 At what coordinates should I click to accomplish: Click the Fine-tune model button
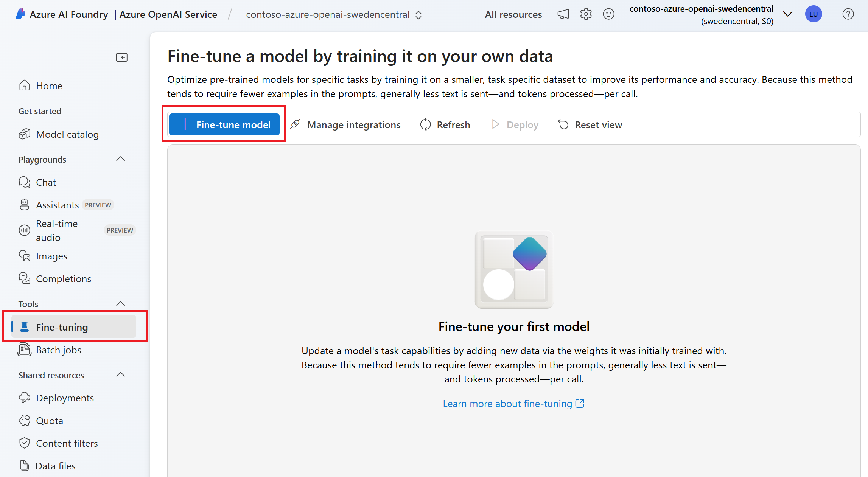pyautogui.click(x=224, y=125)
